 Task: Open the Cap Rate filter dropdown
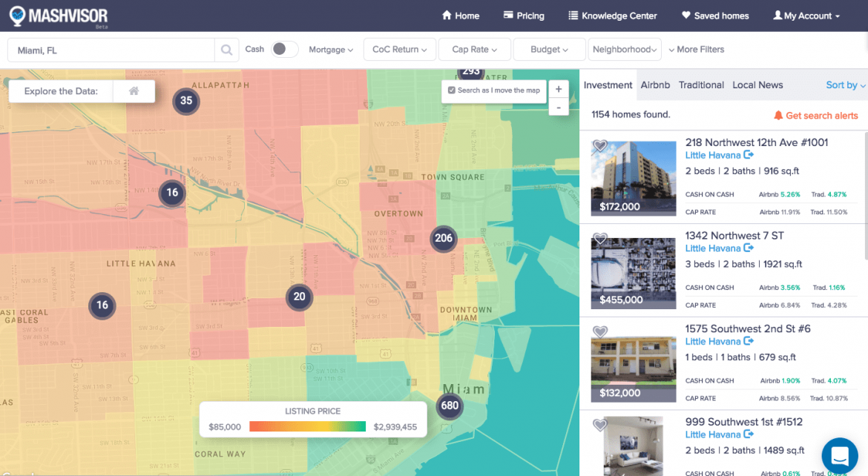pos(474,49)
